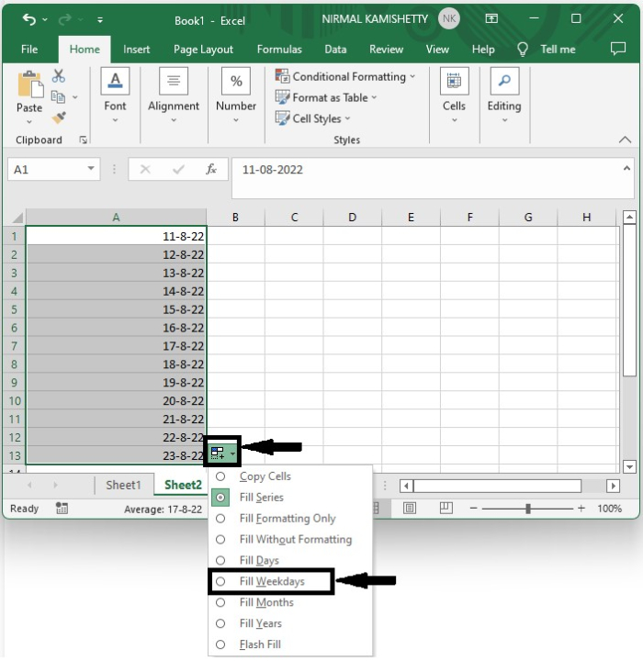Click the formula bar Cancel X icon

(x=145, y=169)
